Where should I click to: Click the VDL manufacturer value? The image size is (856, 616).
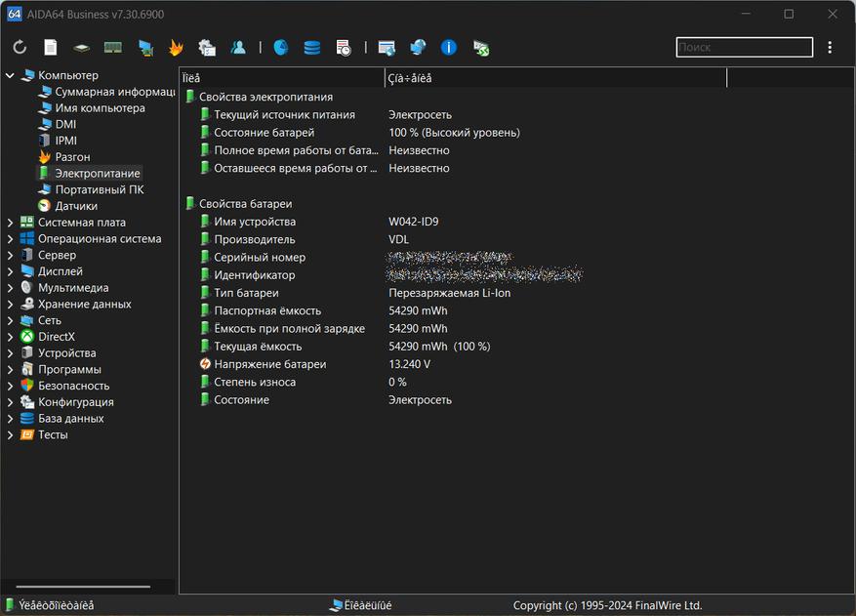click(398, 239)
